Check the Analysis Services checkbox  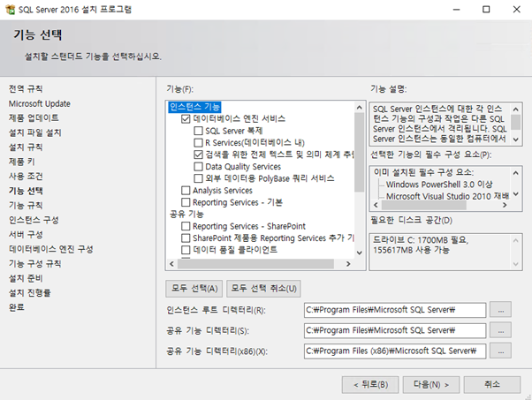[186, 191]
